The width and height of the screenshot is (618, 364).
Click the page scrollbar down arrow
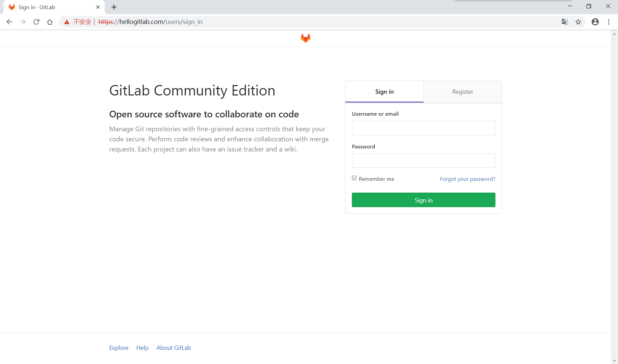click(614, 361)
